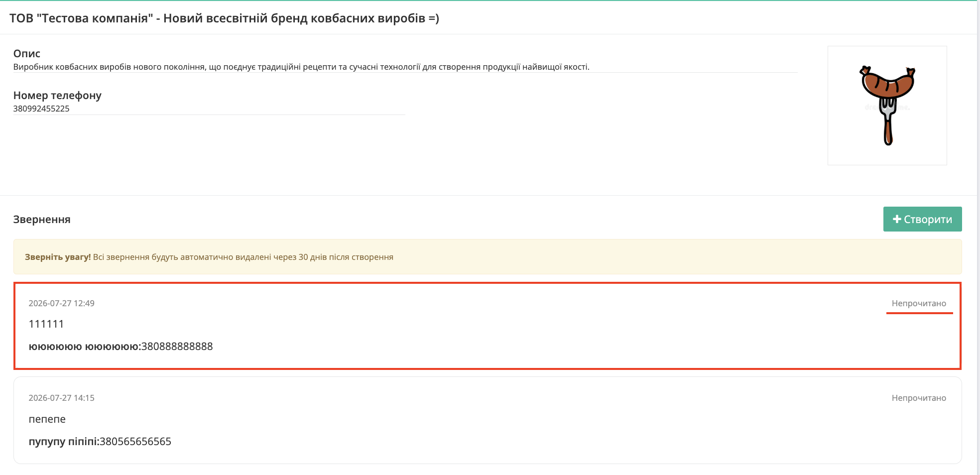Open the request dated 2026-07-27 14:15
Image resolution: width=980 pixels, height=475 pixels.
[x=488, y=420]
